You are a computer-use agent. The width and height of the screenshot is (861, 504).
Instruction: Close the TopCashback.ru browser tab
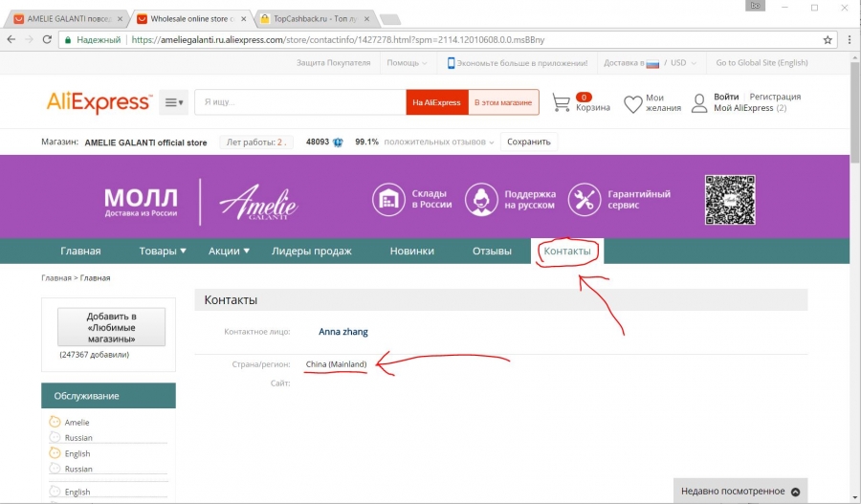tap(366, 19)
